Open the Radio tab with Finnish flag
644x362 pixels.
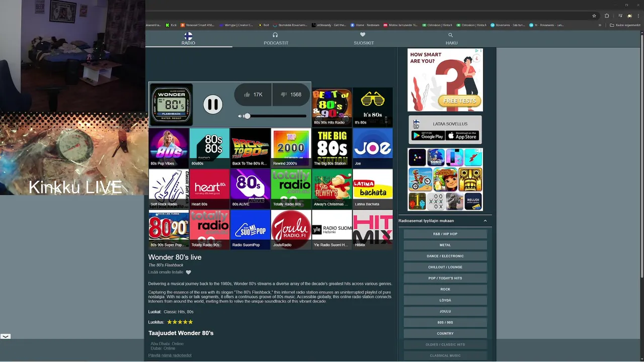click(x=188, y=39)
